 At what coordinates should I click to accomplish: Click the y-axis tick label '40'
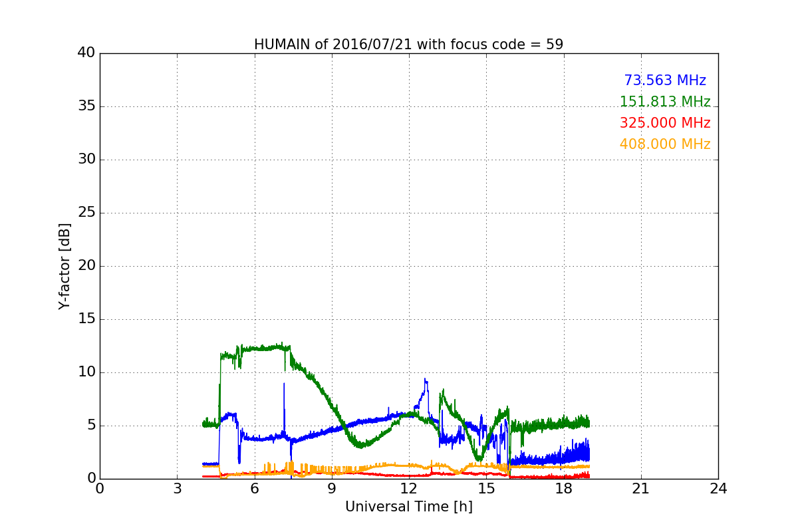(86, 53)
